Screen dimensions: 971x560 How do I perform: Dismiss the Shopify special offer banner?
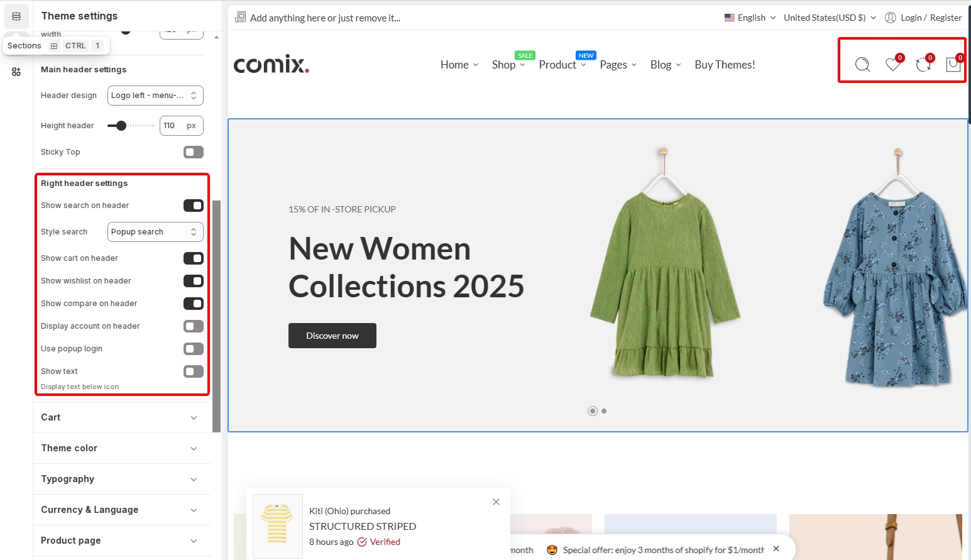coord(776,549)
